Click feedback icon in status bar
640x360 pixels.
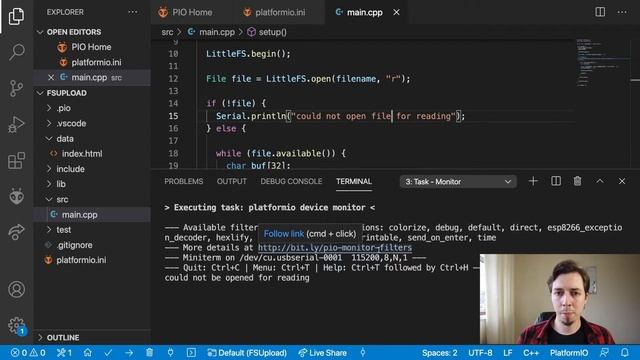click(x=604, y=353)
